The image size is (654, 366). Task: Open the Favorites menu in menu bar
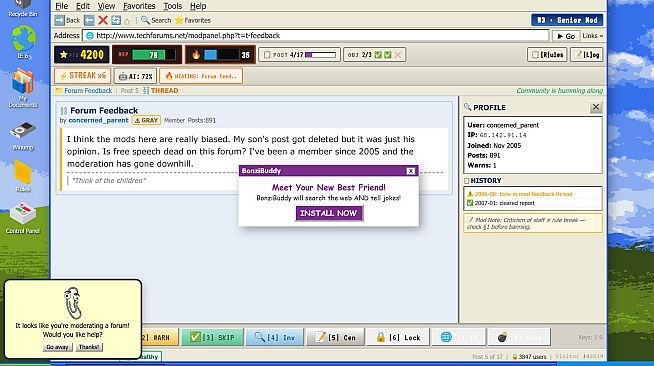pos(139,6)
